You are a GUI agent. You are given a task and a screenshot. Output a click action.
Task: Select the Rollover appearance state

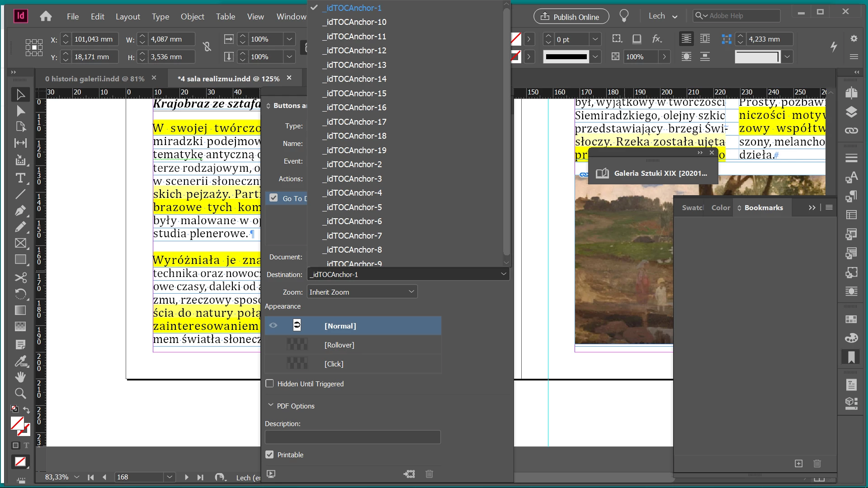(x=339, y=345)
